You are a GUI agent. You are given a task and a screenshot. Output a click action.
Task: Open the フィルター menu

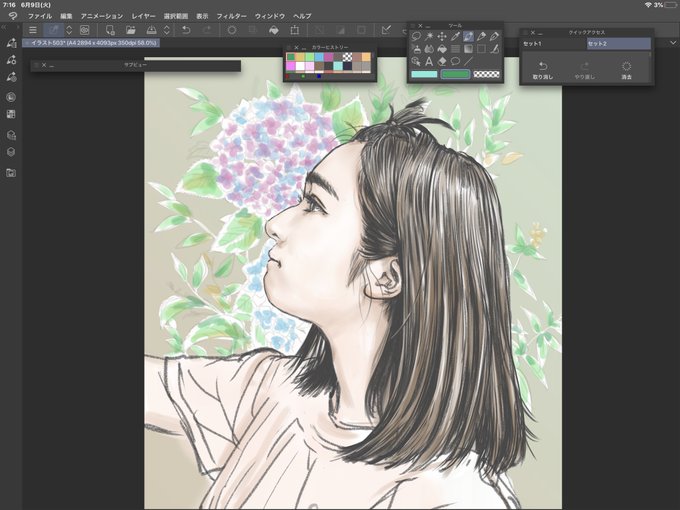click(232, 16)
